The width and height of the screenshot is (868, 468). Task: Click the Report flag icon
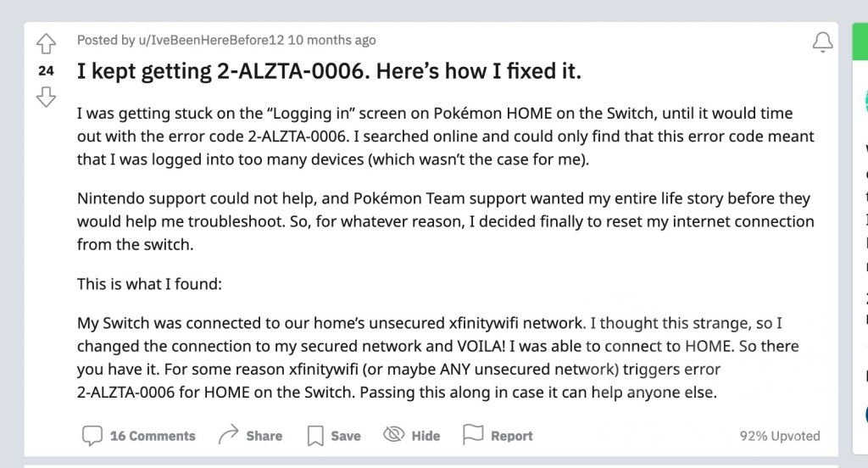pos(473,436)
